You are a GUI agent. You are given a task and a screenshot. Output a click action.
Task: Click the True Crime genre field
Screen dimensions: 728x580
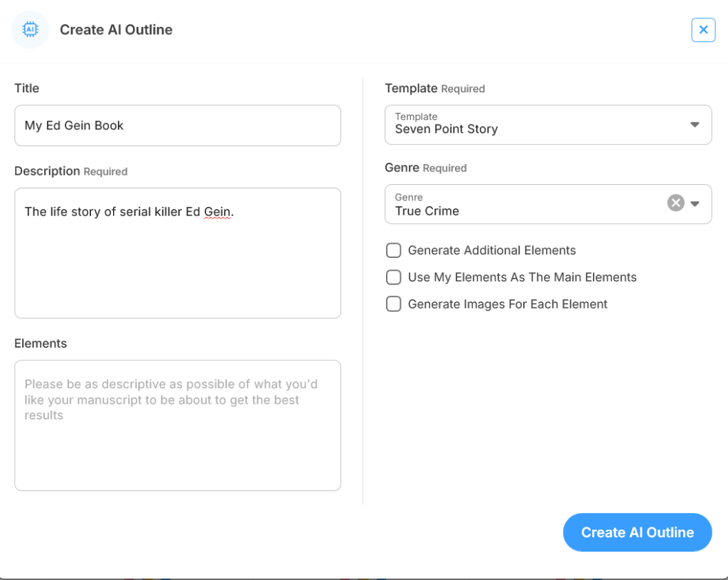(526, 204)
